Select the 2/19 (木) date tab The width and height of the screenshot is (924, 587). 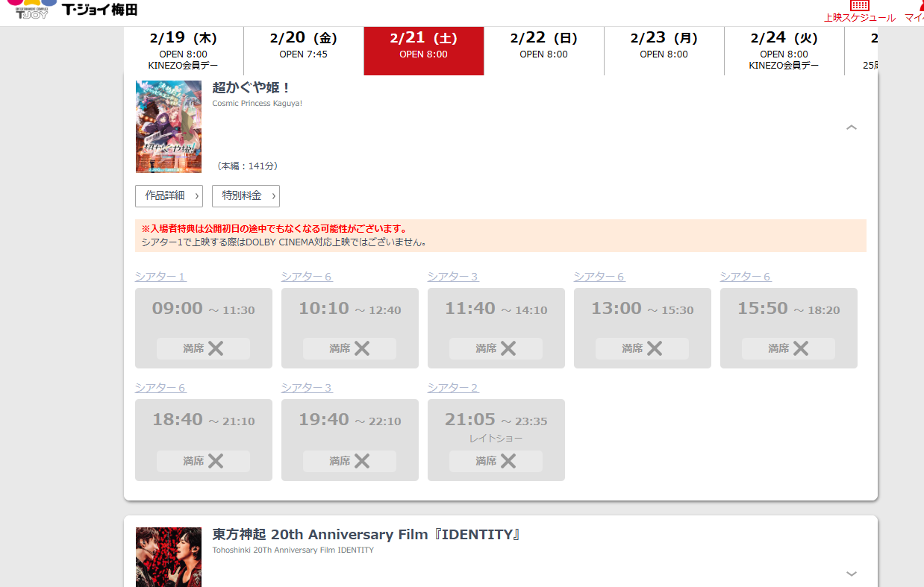pos(184,50)
